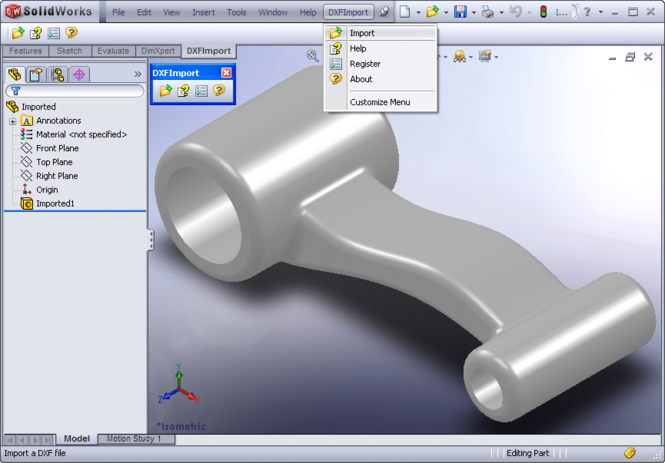Click Import icon in floating DXFImport palette
Viewport: 665px width, 463px height.
point(165,90)
